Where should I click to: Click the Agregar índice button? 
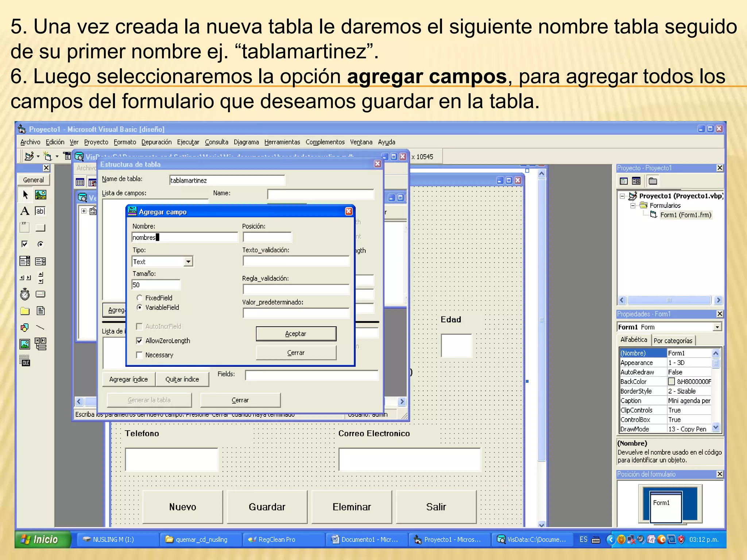click(x=128, y=379)
